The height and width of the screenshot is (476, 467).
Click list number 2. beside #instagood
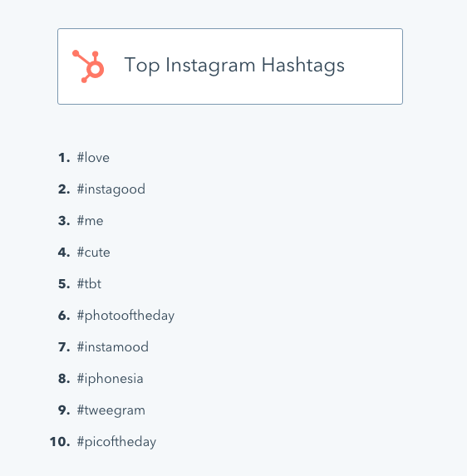click(64, 189)
